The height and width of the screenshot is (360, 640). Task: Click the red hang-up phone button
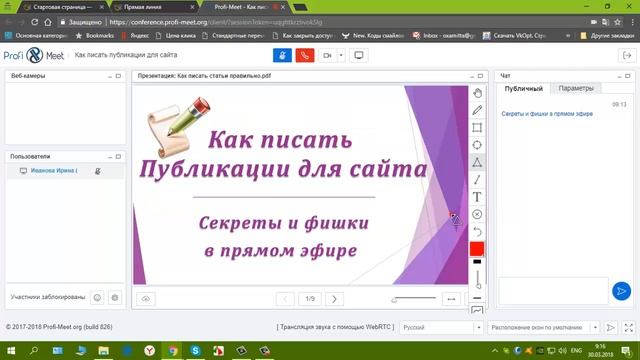pyautogui.click(x=304, y=56)
